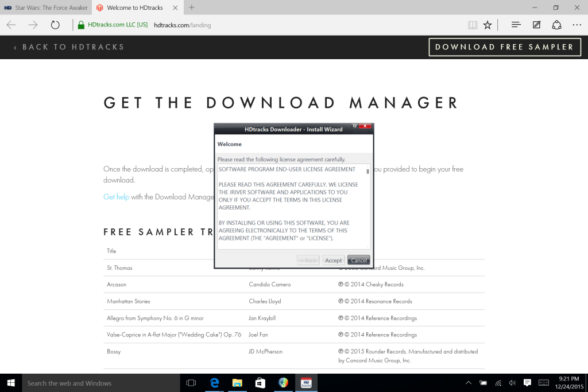Click artist name Jan Kraybill
Screen dimensions: 588x392
[x=262, y=318]
